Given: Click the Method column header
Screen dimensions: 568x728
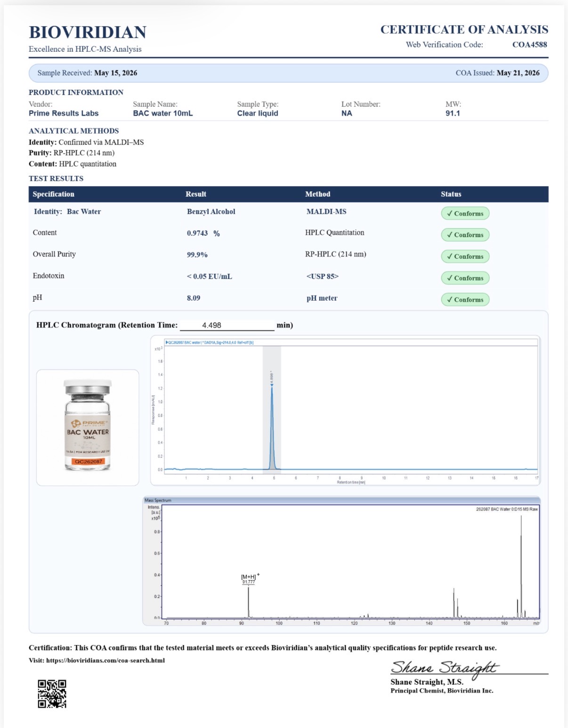Looking at the screenshot, I should pyautogui.click(x=318, y=194).
